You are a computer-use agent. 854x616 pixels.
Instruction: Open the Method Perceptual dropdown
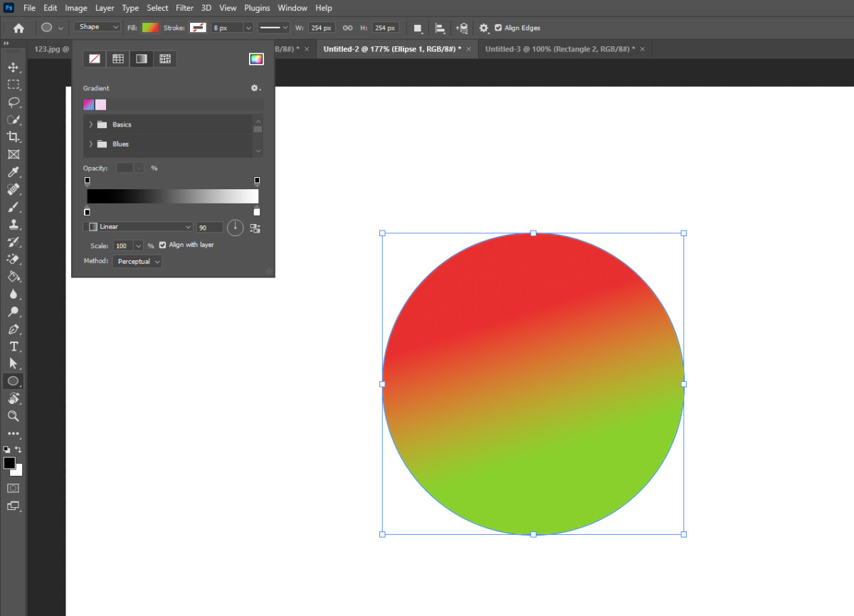click(137, 261)
